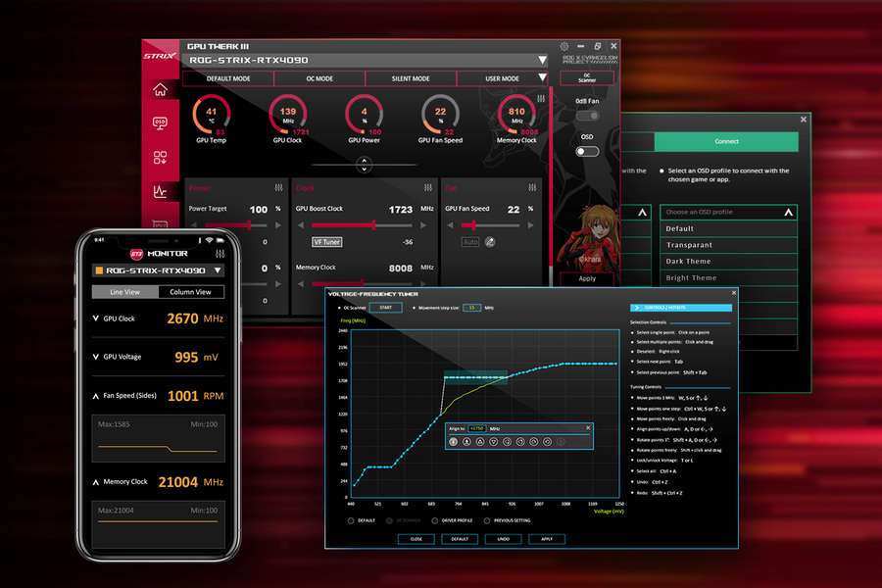Viewport: 882px width, 588px height.
Task: Click APPLY in VF Tuner
Action: pyautogui.click(x=547, y=539)
